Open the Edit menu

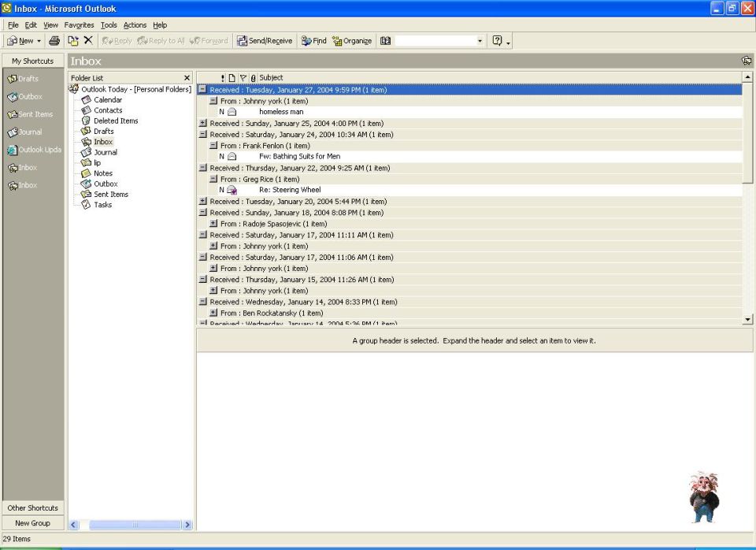pyautogui.click(x=31, y=25)
